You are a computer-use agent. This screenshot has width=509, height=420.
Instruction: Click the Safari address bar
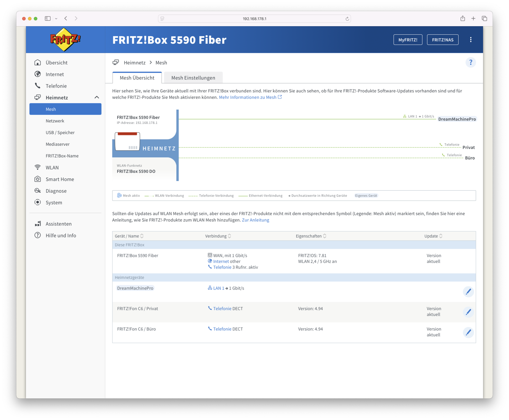click(x=254, y=19)
